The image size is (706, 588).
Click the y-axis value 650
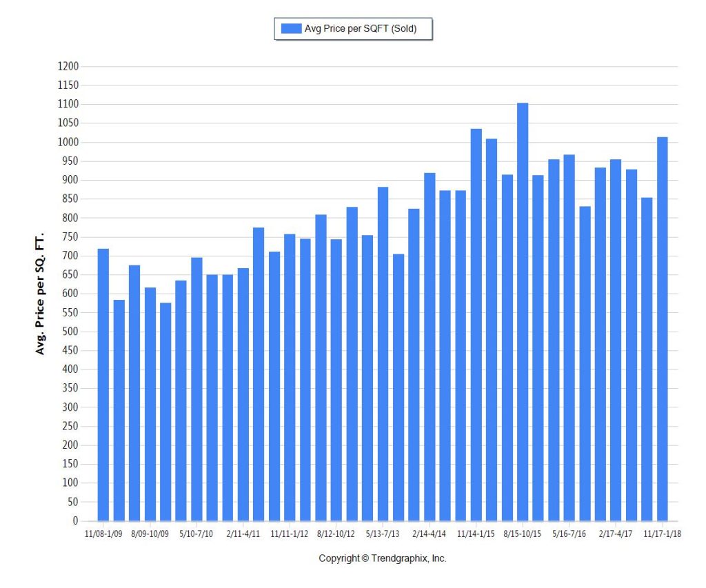[70, 274]
